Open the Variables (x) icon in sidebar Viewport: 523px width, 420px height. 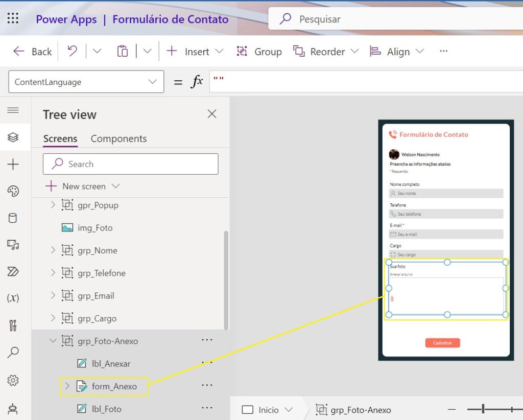[13, 298]
